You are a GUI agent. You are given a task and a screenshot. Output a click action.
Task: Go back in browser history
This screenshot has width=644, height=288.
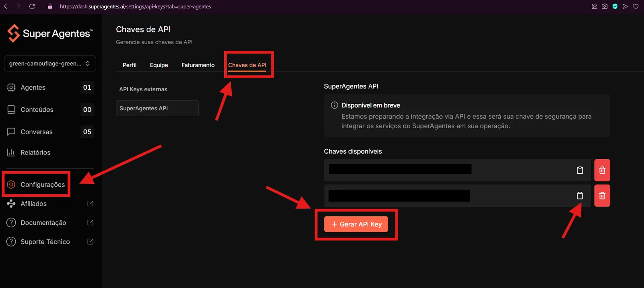[6, 6]
